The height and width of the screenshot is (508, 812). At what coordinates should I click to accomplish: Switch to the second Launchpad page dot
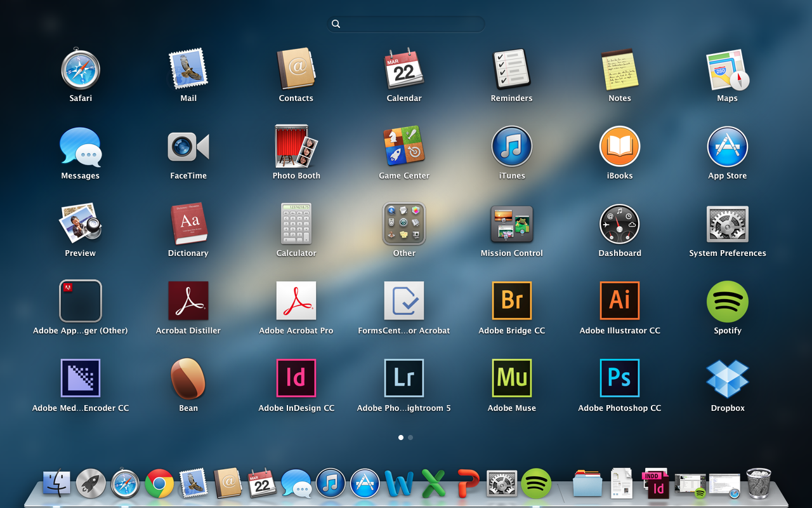(410, 438)
